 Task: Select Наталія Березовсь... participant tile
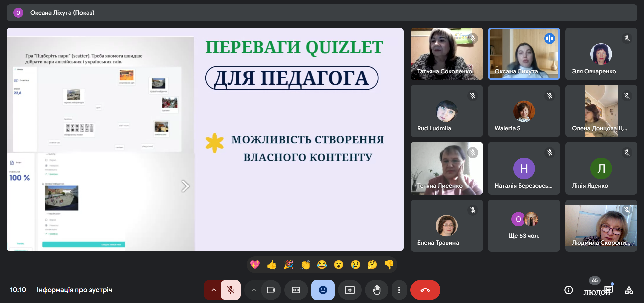(x=524, y=168)
